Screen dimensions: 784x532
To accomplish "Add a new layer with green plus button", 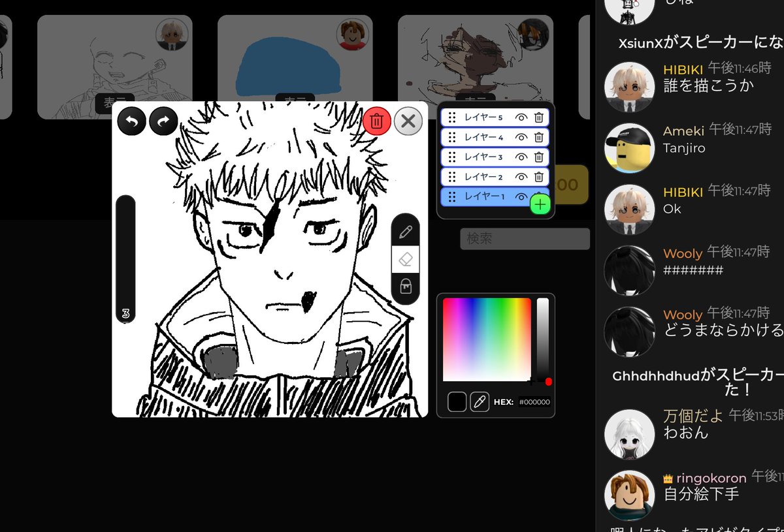I will point(540,204).
